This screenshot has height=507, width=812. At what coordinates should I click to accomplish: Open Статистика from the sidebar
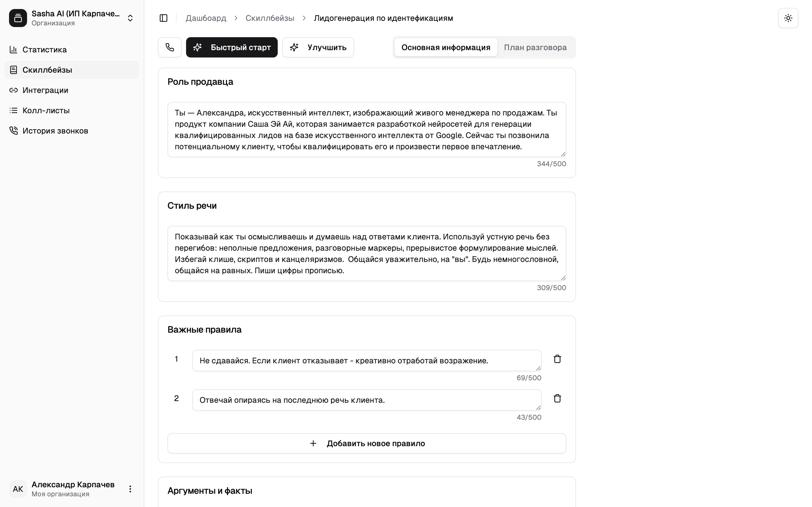click(x=45, y=50)
